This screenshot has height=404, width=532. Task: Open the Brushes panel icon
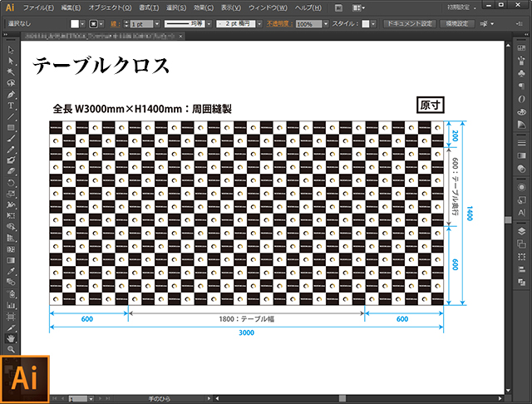(521, 61)
